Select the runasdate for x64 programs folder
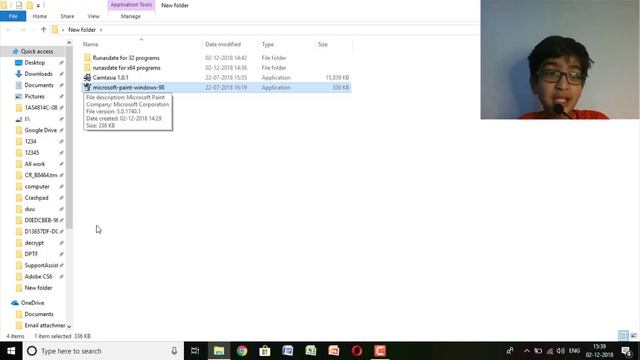The width and height of the screenshot is (640, 360). 127,68
